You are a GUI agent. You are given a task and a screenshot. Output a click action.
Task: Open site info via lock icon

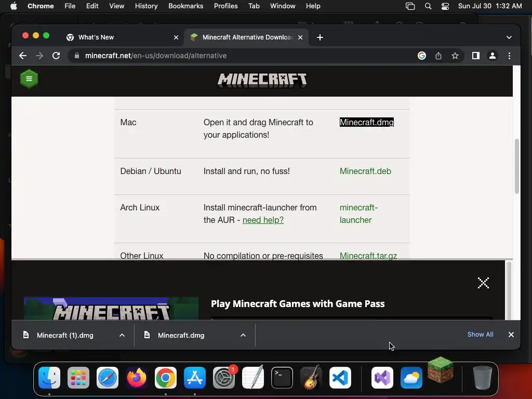[x=77, y=56]
